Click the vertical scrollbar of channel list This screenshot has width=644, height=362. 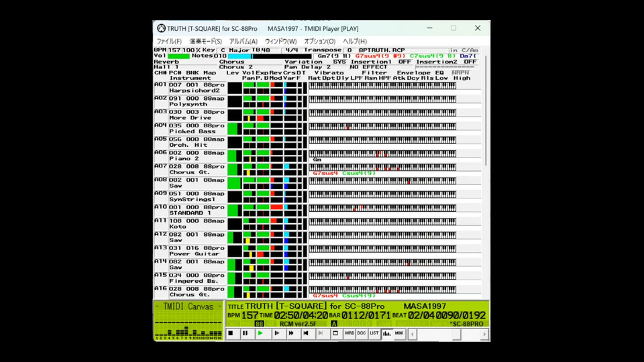[486, 111]
